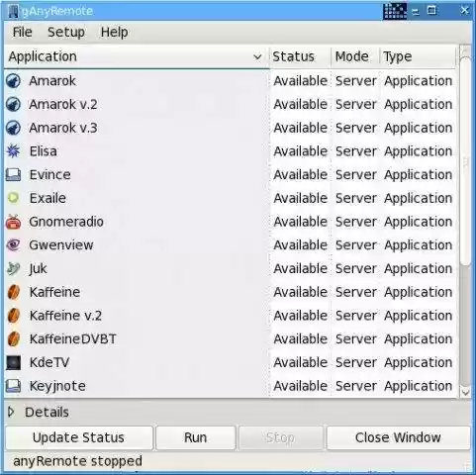Select the Keyjnote application name

[x=57, y=386]
